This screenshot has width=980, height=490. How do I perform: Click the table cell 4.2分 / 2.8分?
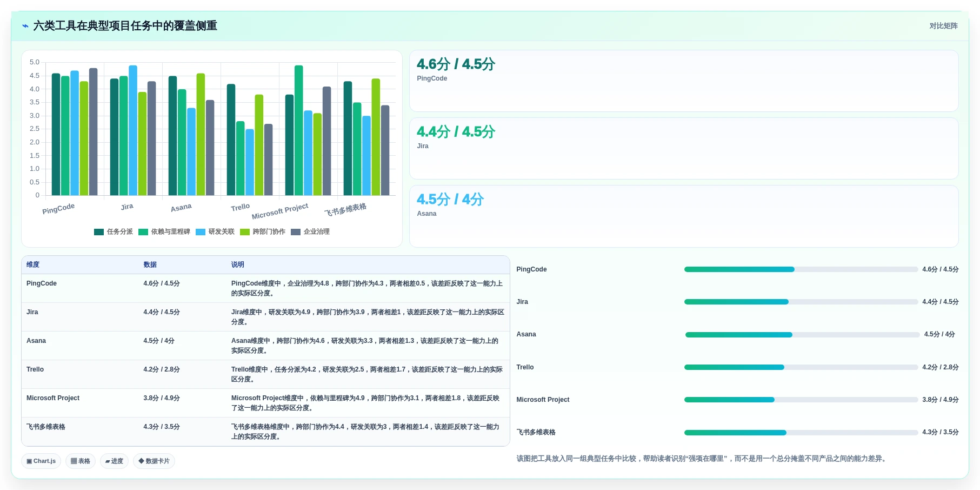(x=162, y=369)
